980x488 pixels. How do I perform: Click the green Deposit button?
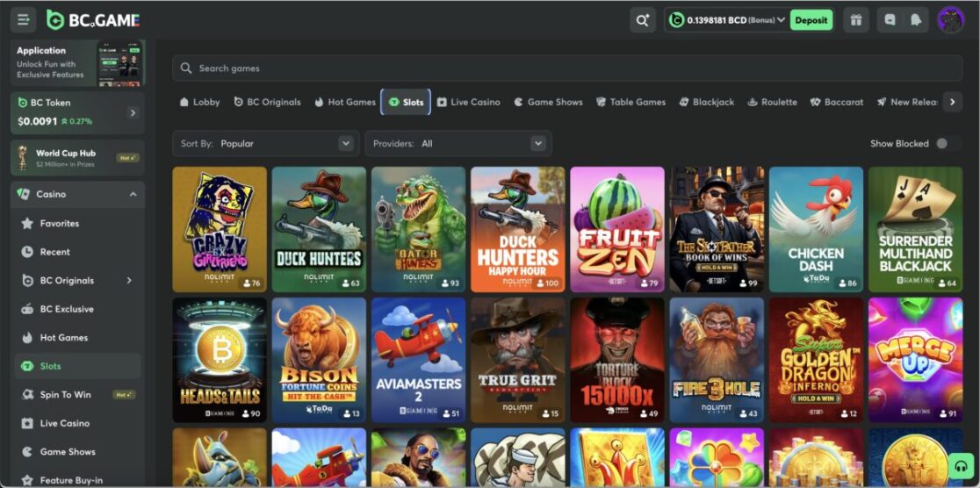coord(811,20)
